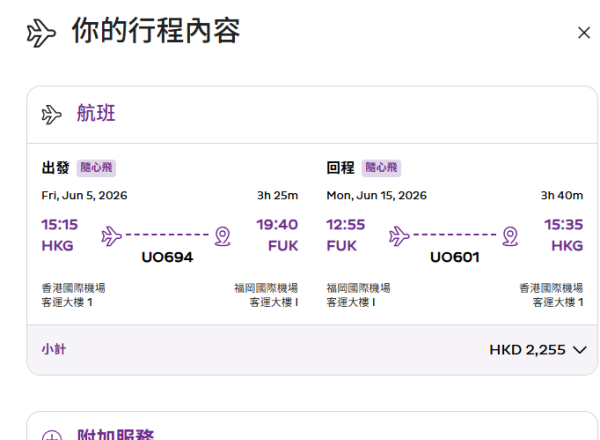Click the HKD 2,255 price amount
This screenshot has width=600, height=440.
(527, 350)
